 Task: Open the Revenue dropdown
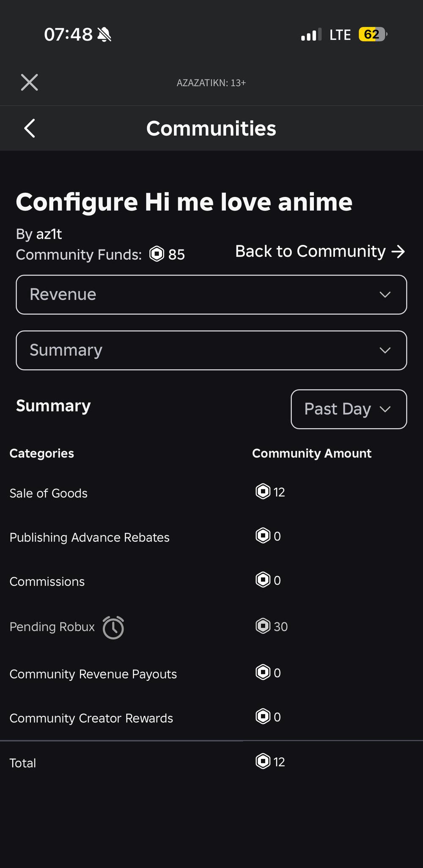[211, 295]
